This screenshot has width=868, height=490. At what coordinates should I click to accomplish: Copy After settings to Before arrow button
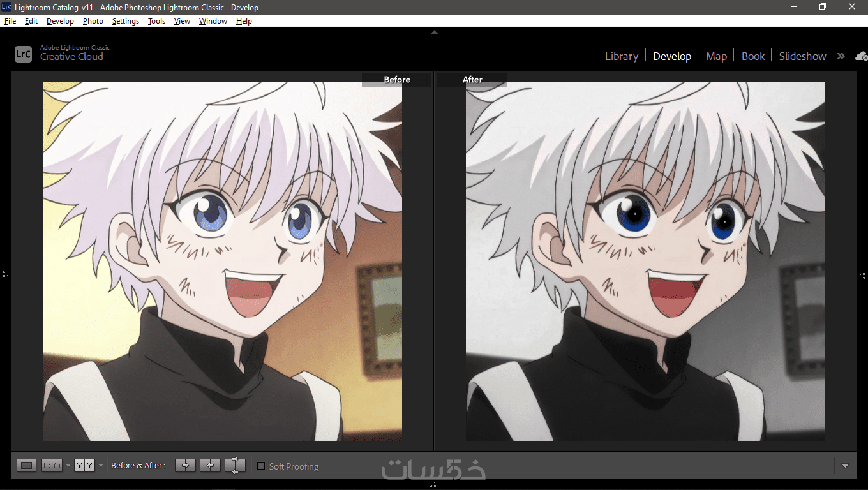coord(210,466)
